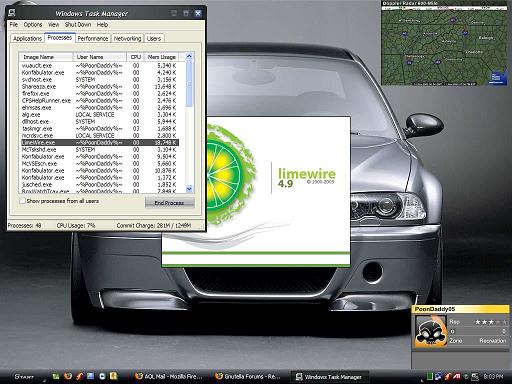Click the skull avatar in PoonDaddy05 widget
Viewport: 512px width, 384px height.
pyautogui.click(x=431, y=331)
